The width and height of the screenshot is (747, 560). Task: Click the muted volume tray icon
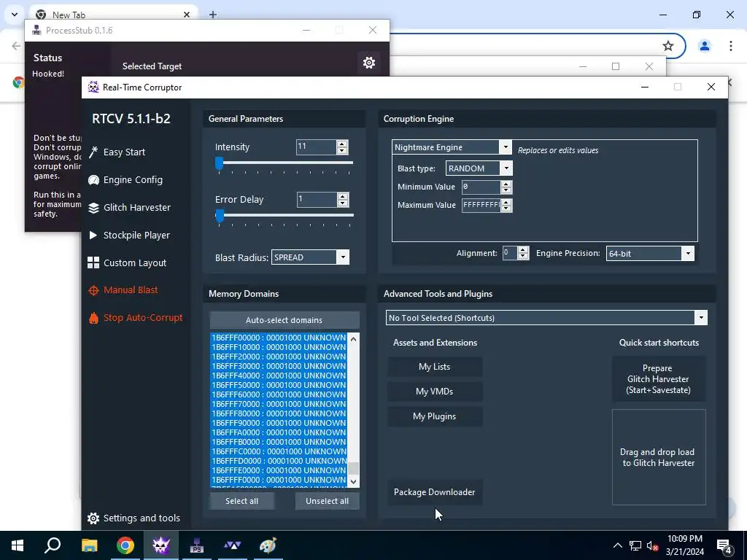click(x=652, y=545)
